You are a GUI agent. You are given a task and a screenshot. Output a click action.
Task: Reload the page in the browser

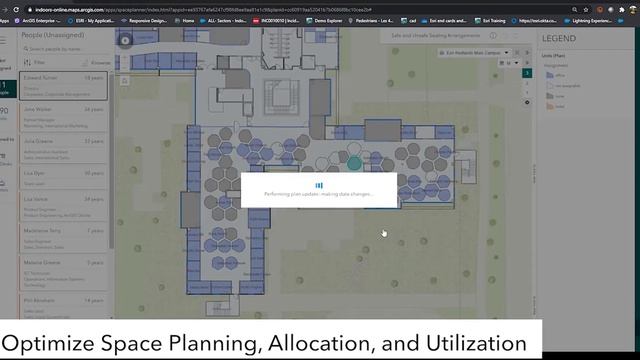point(16,9)
